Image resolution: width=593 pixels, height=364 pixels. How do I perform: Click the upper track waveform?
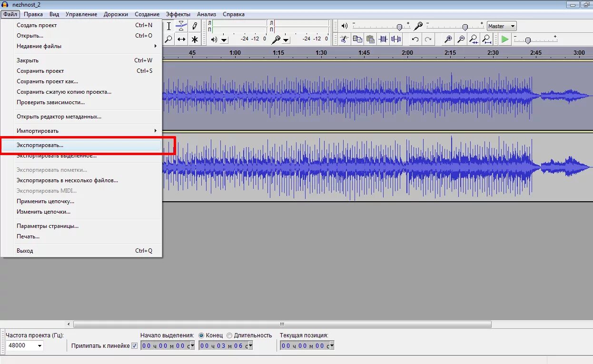pyautogui.click(x=377, y=96)
